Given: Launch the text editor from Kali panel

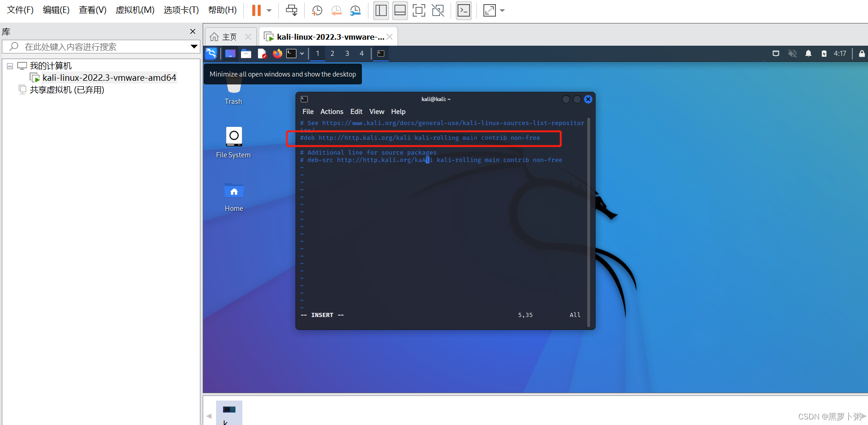Looking at the screenshot, I should (x=262, y=54).
